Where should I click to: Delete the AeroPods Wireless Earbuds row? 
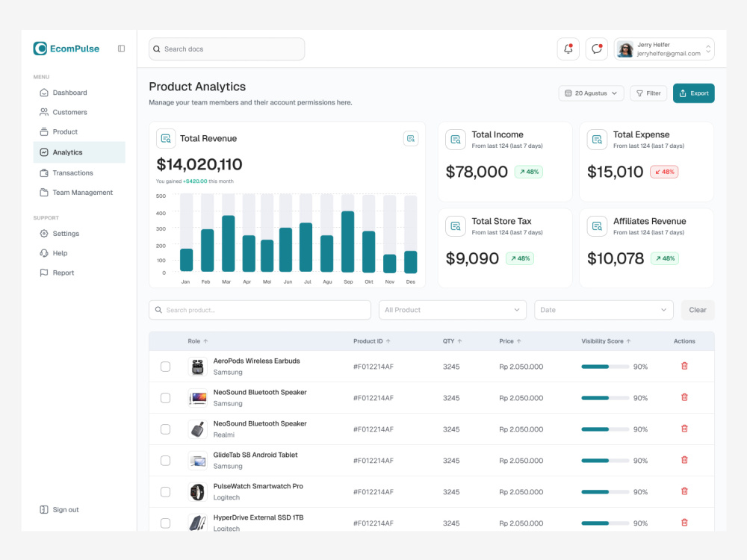click(684, 366)
